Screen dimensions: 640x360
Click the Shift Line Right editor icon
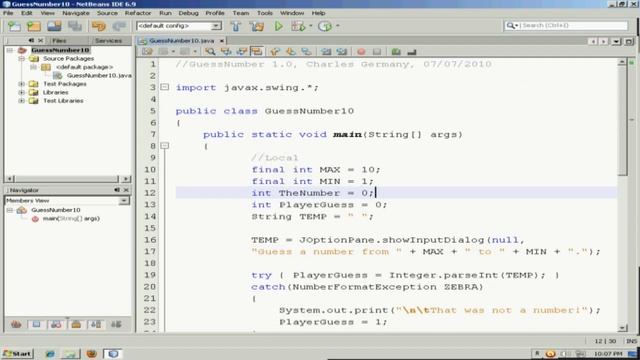click(342, 52)
